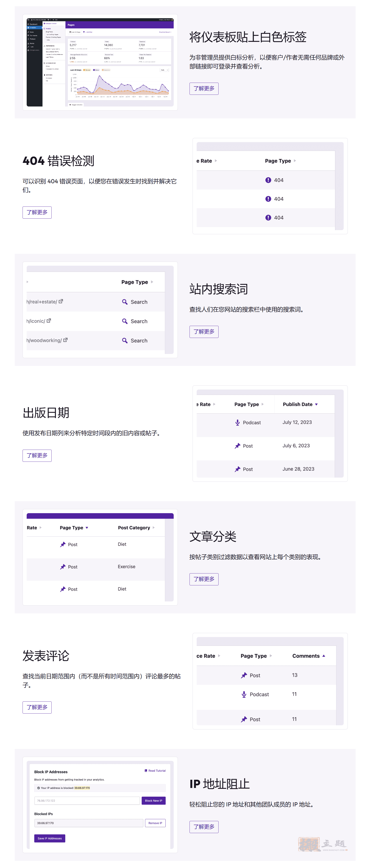Viewport: 366px width, 868px height.
Task: Click blocked IP 39.66.97.170 field
Action: click(x=88, y=824)
